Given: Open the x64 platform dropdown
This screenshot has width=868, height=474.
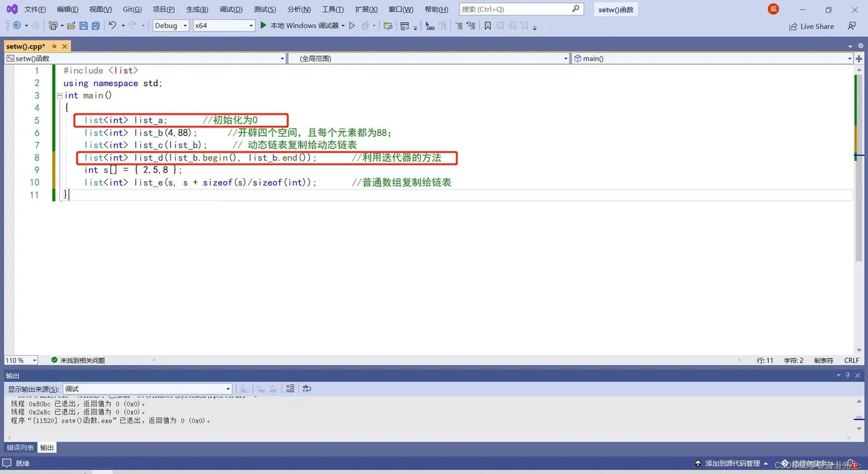Looking at the screenshot, I should click(224, 25).
